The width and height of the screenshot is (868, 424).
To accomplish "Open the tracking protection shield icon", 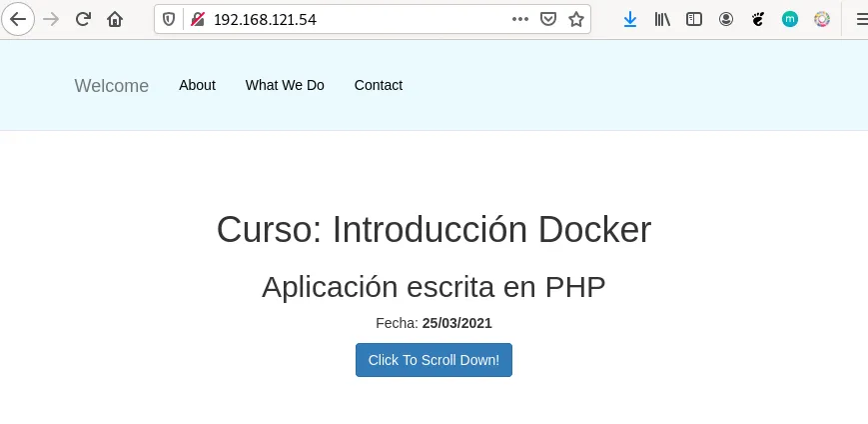I will [x=170, y=19].
